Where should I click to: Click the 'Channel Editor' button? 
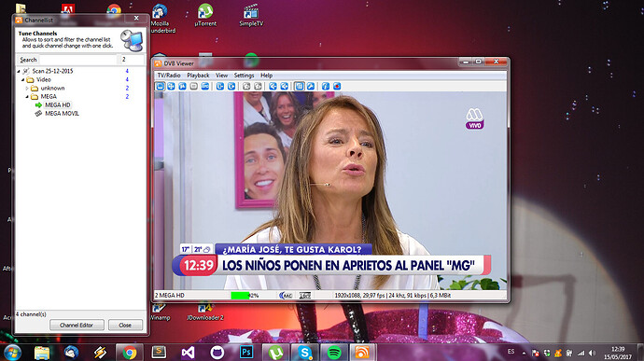[x=77, y=325]
